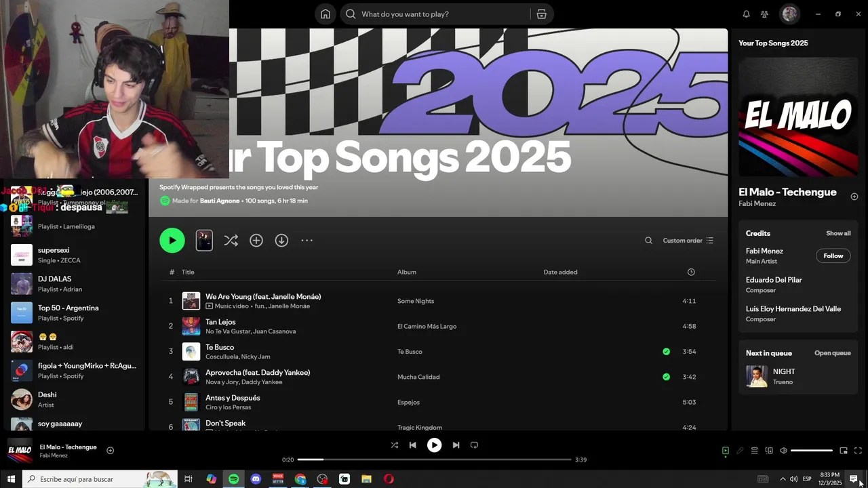
Task: Sort tracks by the Album column header
Action: (x=407, y=272)
